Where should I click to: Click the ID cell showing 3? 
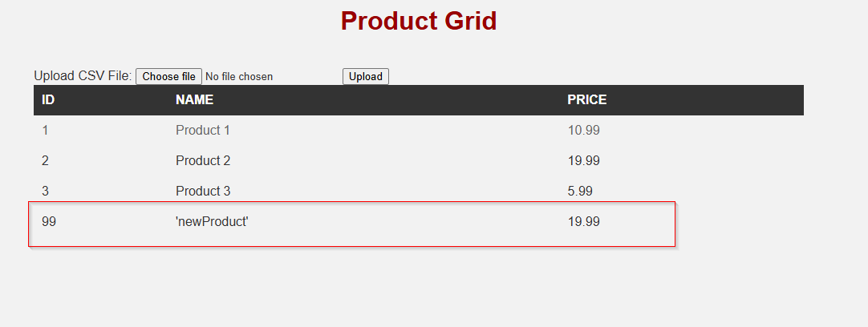(45, 192)
